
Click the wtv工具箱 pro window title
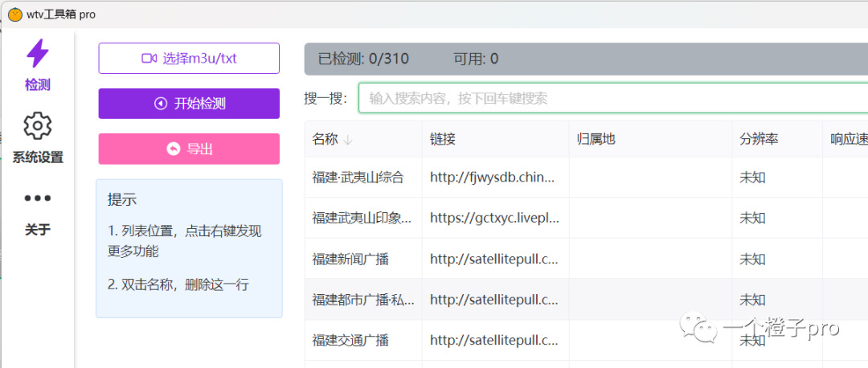pos(61,14)
